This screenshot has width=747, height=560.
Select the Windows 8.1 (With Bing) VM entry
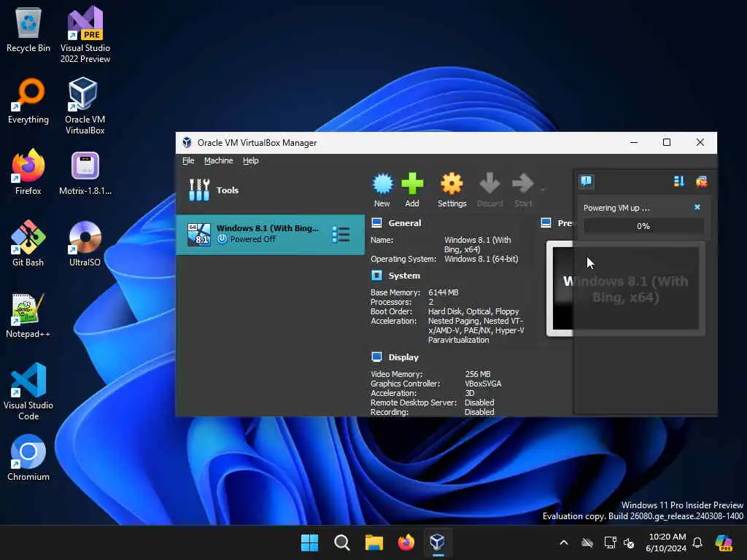click(270, 234)
